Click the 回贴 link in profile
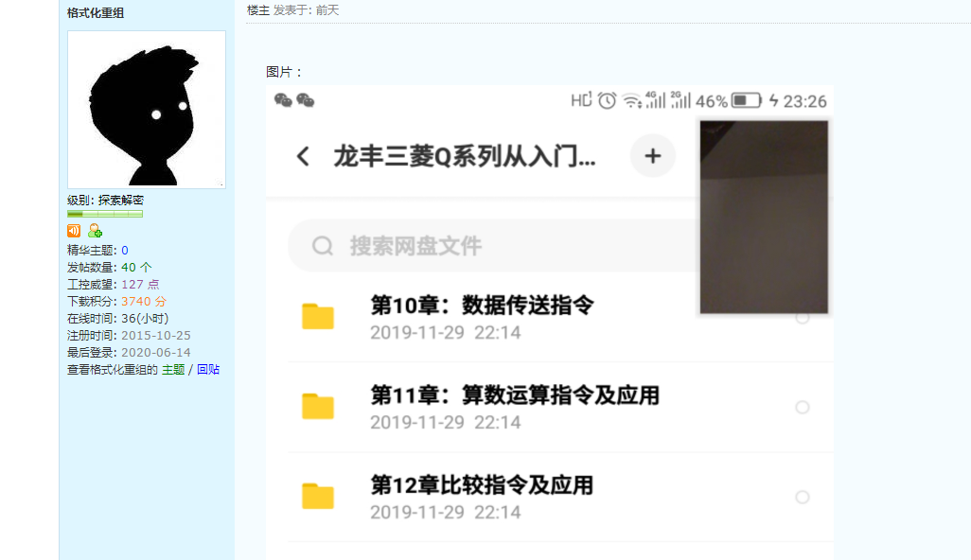Screen dimensions: 971x560 (208, 370)
